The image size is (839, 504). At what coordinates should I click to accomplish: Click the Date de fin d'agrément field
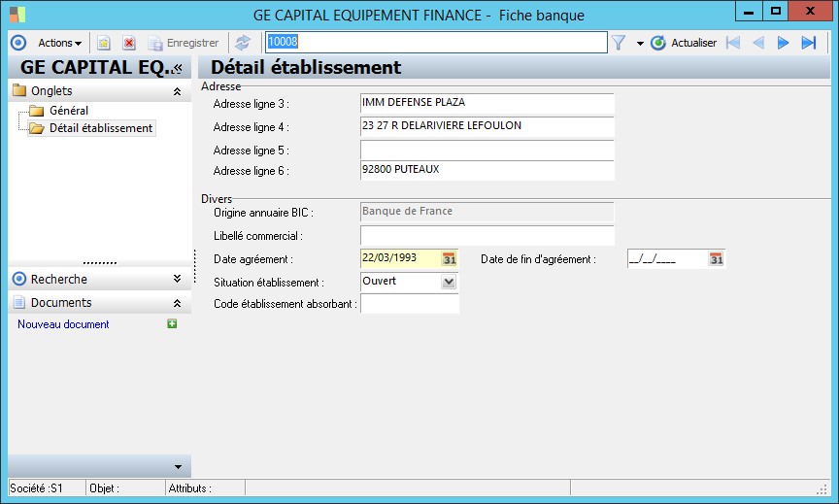point(667,259)
